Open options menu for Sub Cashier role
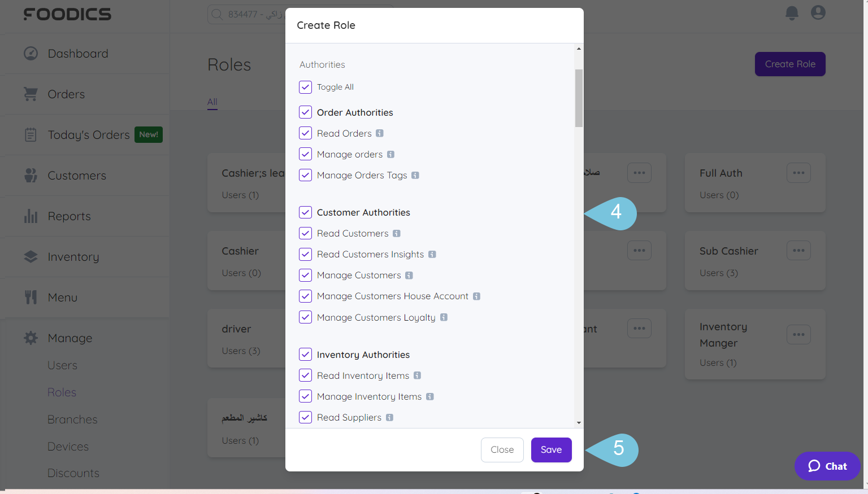The width and height of the screenshot is (868, 494). click(798, 250)
